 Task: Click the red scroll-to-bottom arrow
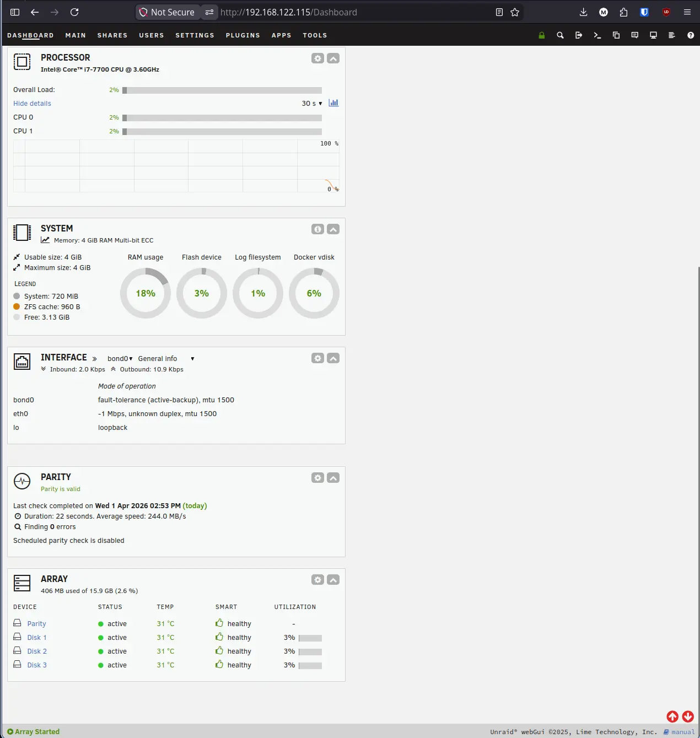pos(688,717)
